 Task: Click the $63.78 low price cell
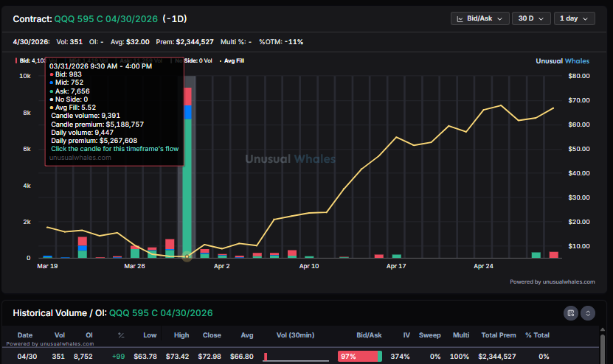145,357
